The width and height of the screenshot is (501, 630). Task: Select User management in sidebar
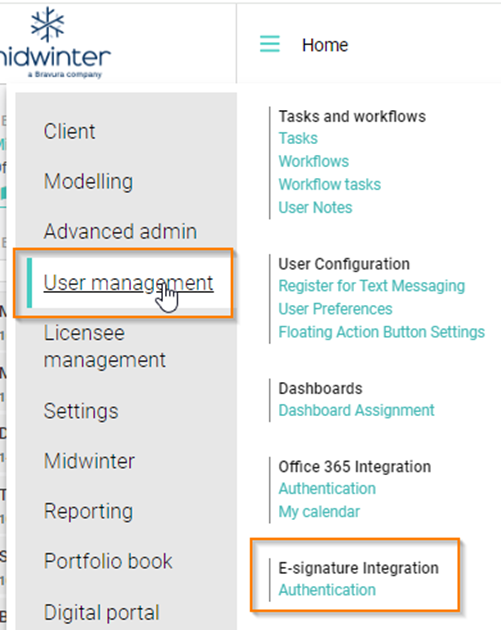pos(129,283)
